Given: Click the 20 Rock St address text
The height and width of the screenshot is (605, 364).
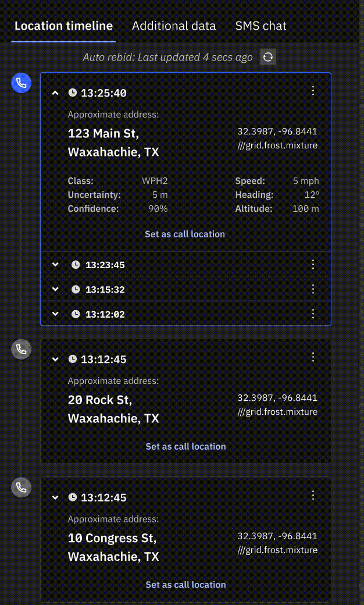Looking at the screenshot, I should point(113,409).
